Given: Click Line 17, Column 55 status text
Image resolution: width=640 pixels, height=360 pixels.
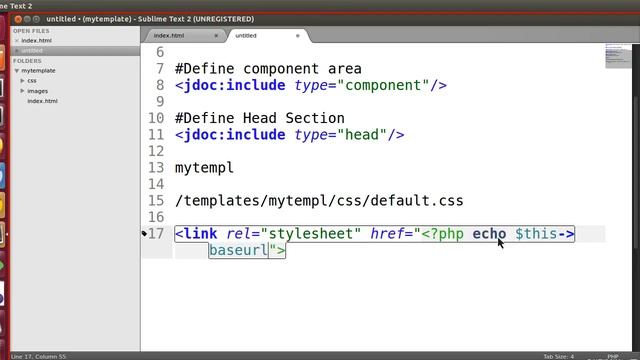Looking at the screenshot, I should click(38, 356).
